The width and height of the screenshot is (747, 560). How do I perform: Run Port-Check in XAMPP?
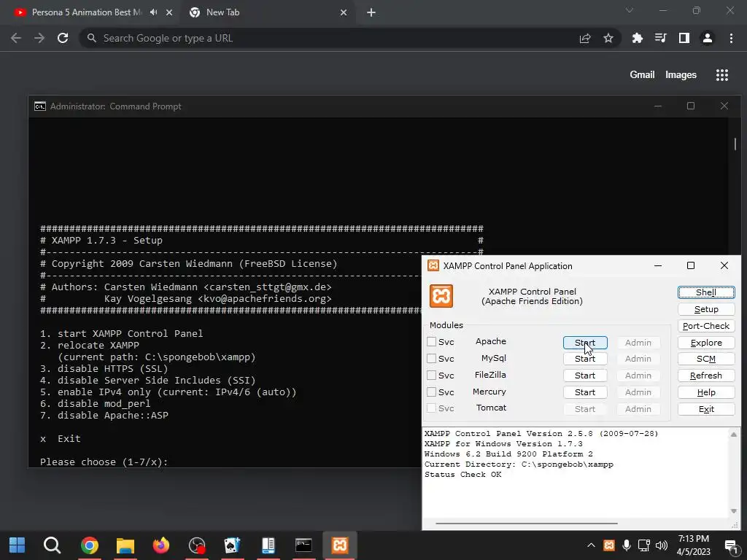click(x=706, y=326)
